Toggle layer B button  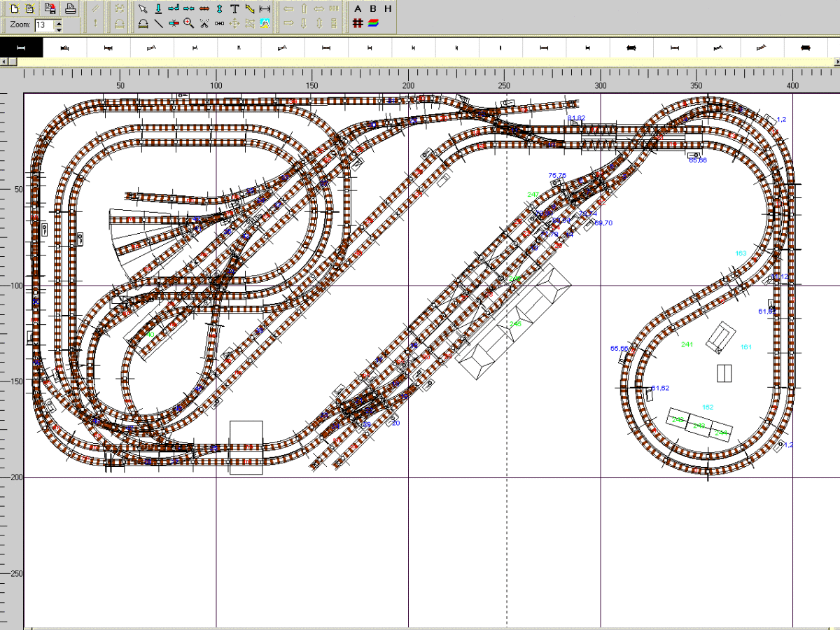373,8
